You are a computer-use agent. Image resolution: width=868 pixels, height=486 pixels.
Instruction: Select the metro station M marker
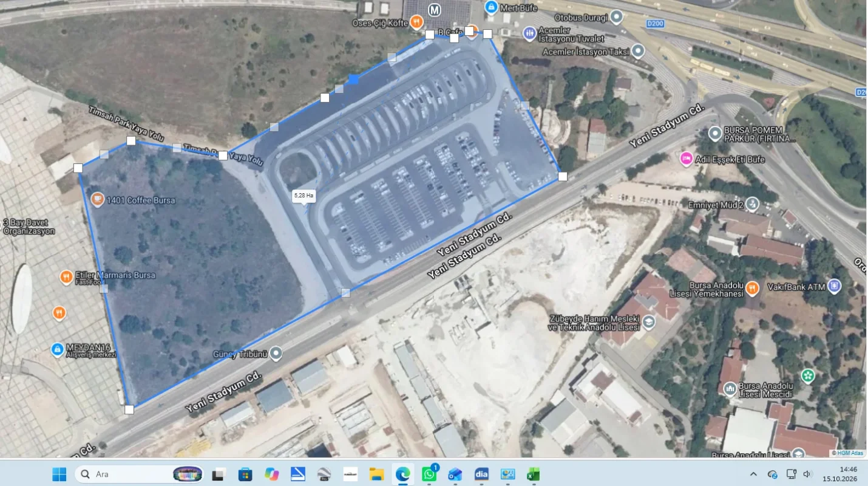click(x=435, y=10)
